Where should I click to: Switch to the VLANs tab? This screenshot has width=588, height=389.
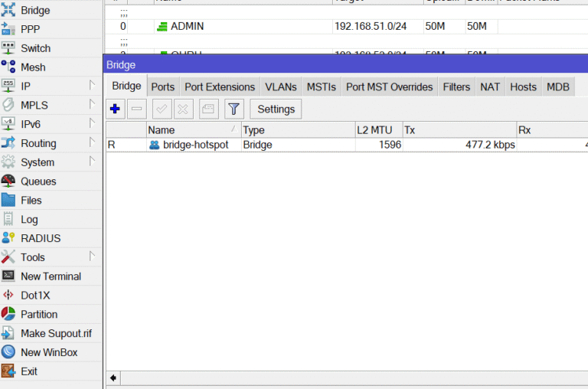[x=281, y=87]
